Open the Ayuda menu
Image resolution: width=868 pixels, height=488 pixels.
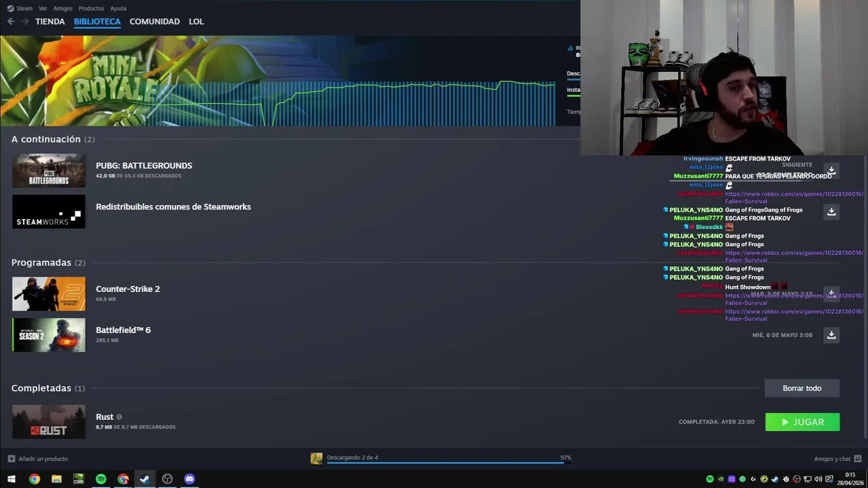coord(118,8)
